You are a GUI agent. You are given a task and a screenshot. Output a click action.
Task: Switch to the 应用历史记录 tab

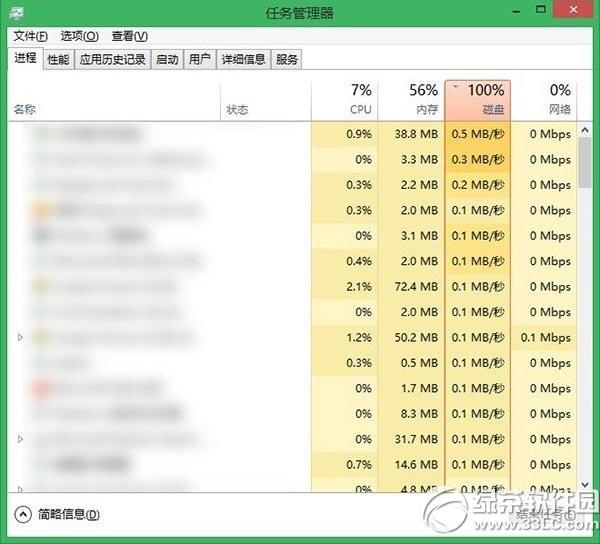tap(112, 59)
